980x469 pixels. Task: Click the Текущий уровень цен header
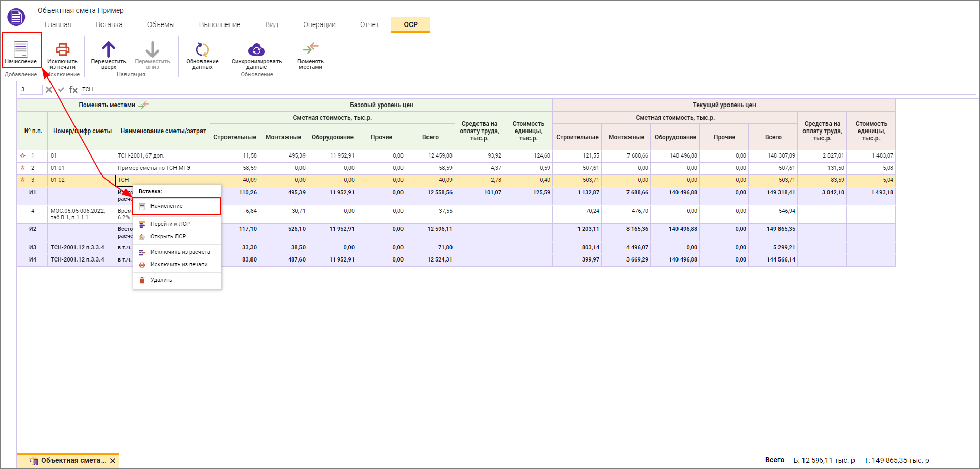point(724,105)
